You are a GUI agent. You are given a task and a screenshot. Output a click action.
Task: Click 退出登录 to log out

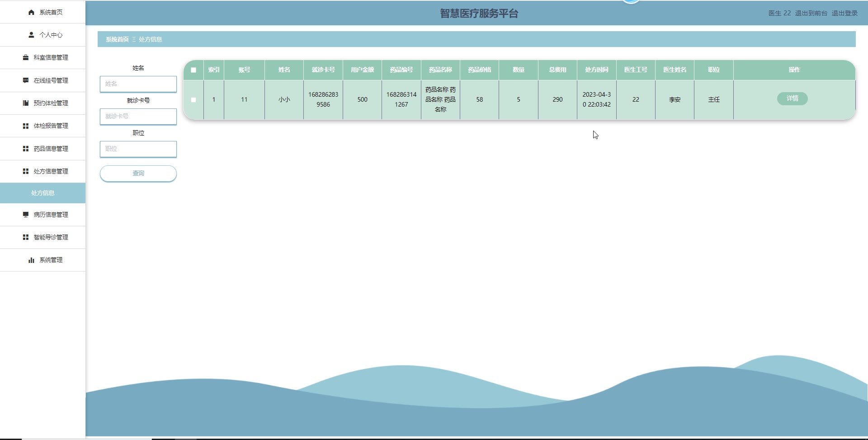coord(844,13)
